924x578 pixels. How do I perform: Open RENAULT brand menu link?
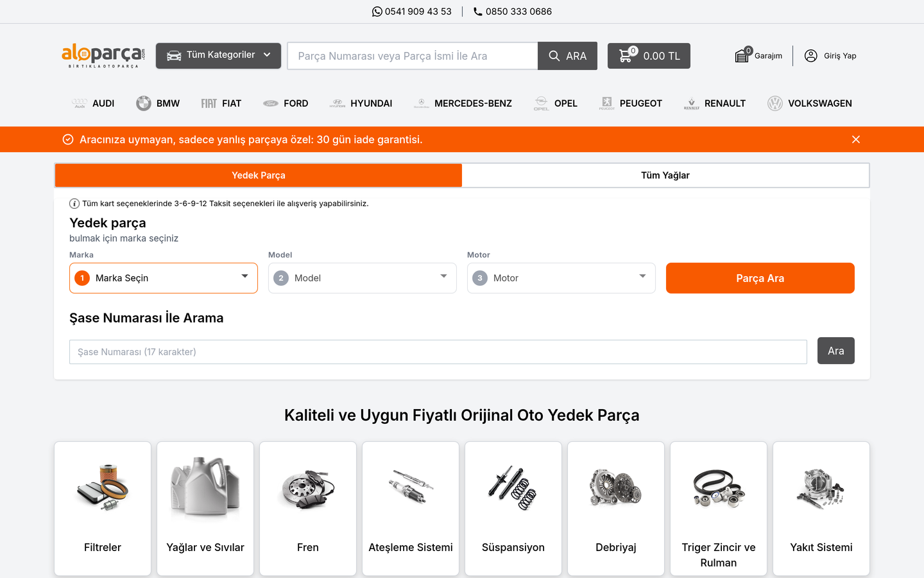[x=725, y=103]
